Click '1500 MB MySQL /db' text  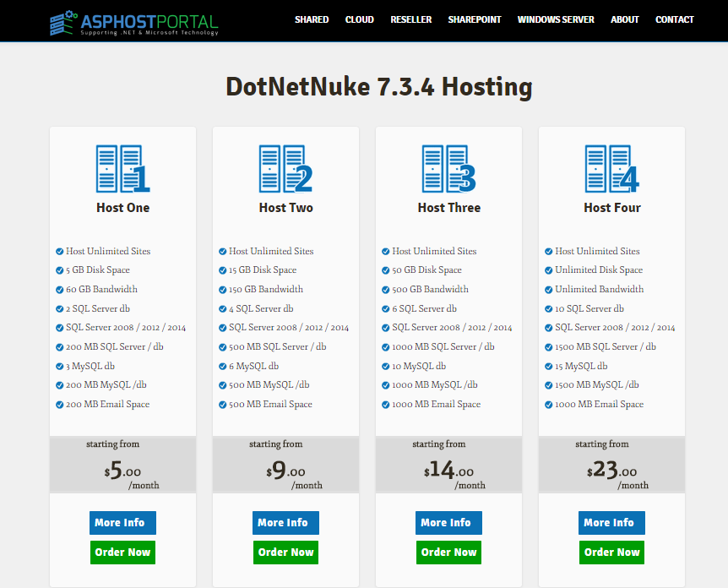pyautogui.click(x=597, y=385)
